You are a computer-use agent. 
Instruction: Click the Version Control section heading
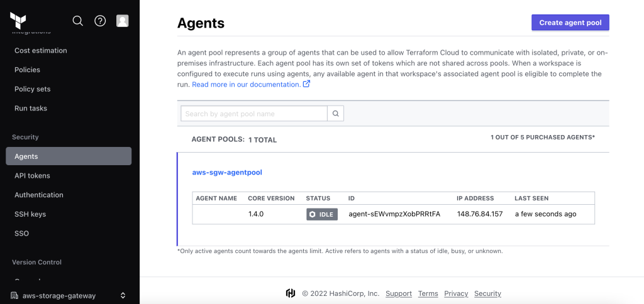(x=37, y=262)
